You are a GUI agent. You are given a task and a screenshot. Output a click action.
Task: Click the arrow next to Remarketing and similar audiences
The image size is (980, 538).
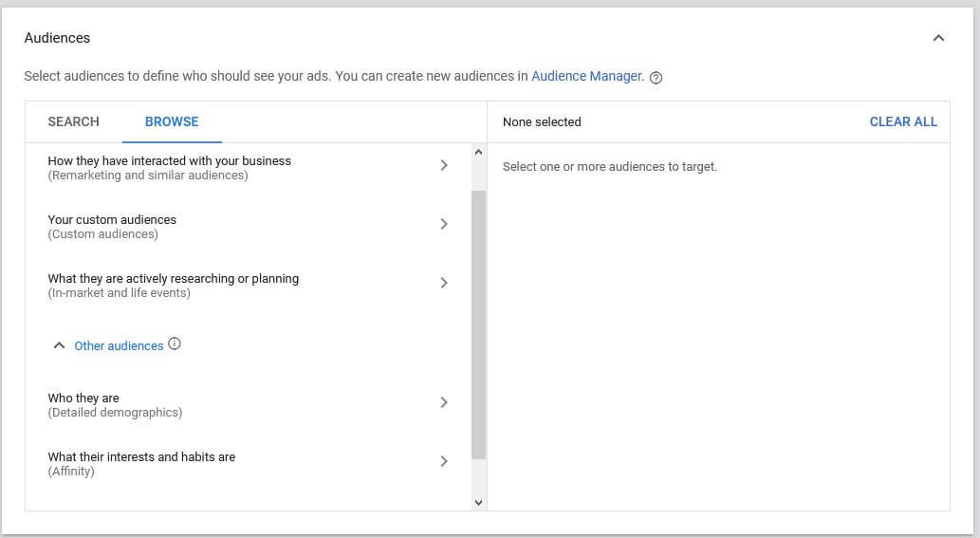(x=444, y=165)
